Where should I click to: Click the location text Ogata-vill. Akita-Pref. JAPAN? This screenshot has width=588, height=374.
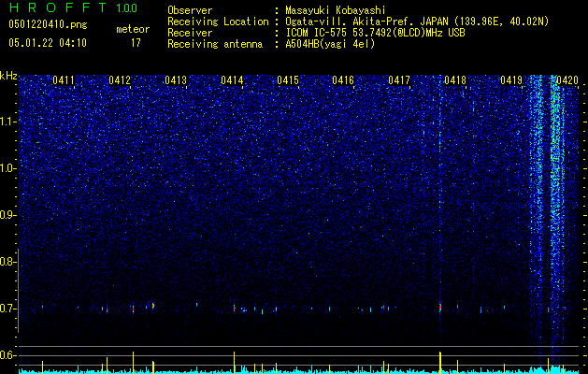(x=366, y=22)
